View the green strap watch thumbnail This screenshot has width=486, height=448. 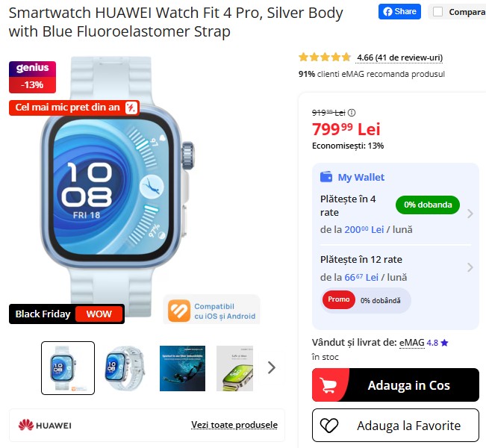(x=234, y=368)
